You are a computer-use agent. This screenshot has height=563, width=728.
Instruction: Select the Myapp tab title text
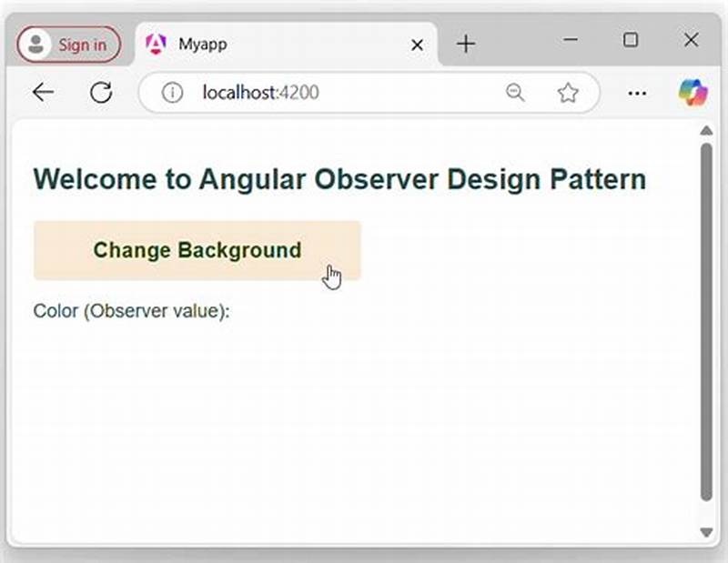204,43
